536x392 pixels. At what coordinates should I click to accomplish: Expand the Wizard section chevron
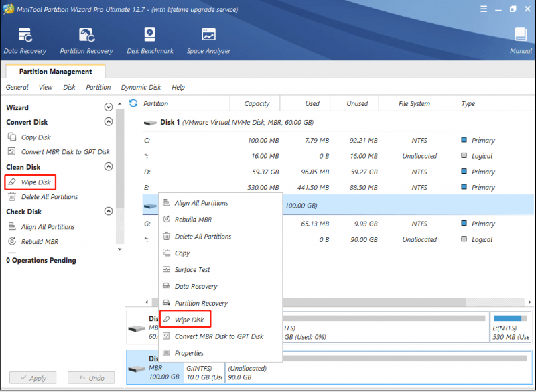pos(109,107)
